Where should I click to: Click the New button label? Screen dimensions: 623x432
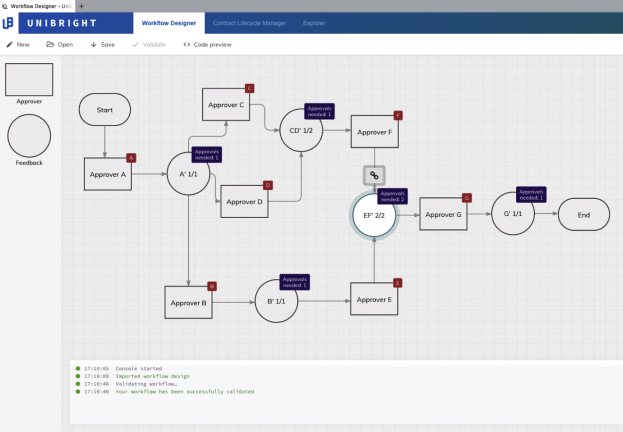click(x=23, y=45)
